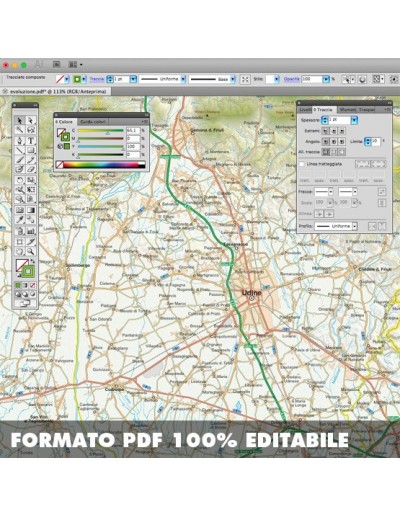The image size is (400, 517).
Task: Select the Artboard tool
Action: (20, 242)
